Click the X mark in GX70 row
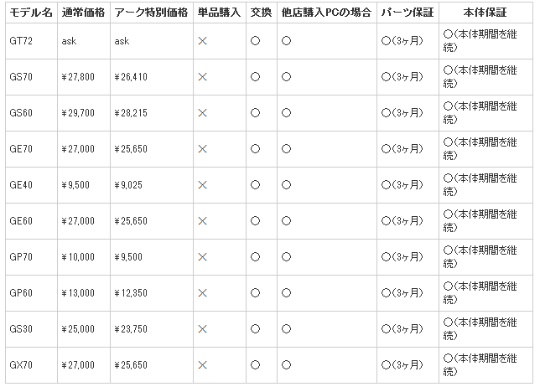 (x=202, y=364)
